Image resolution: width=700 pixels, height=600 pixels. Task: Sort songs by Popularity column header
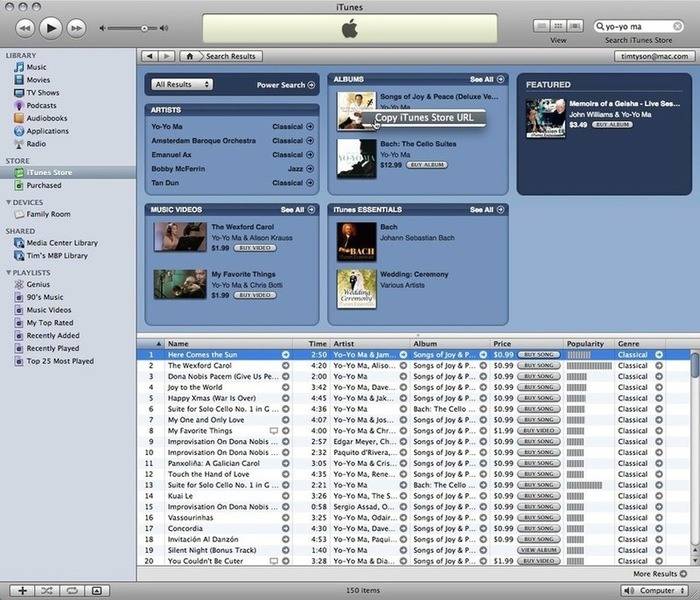[588, 344]
